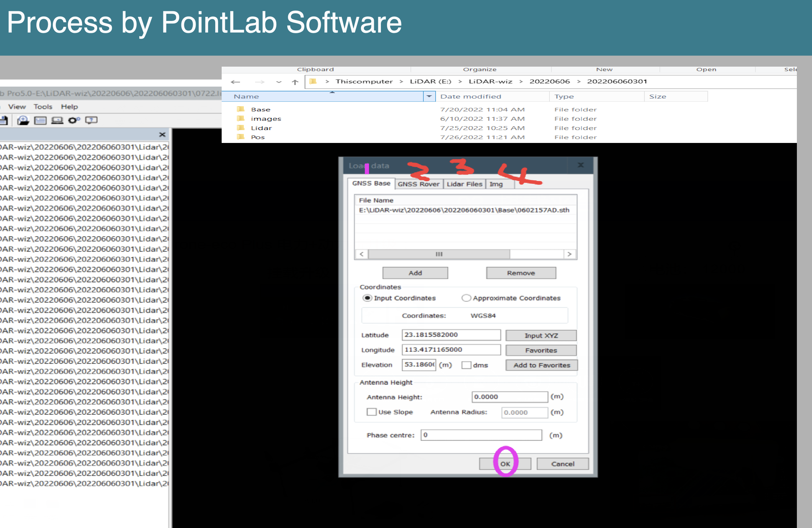
Task: Click the images folder icon
Action: tap(241, 118)
